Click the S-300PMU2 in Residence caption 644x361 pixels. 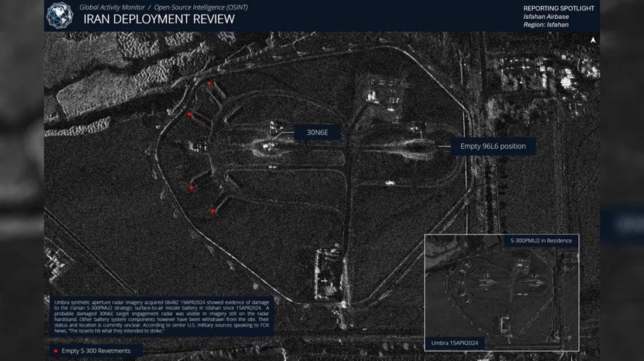(x=541, y=240)
